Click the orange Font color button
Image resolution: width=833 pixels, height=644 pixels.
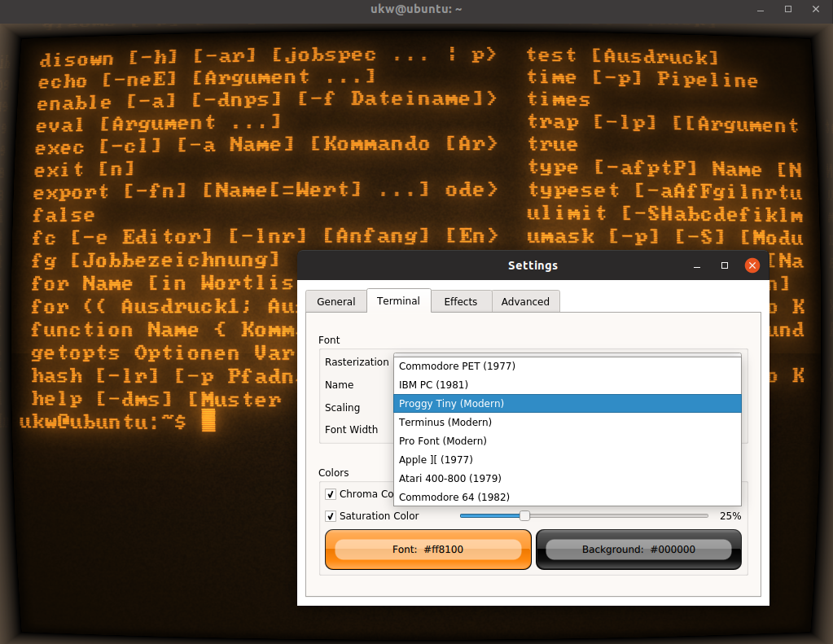[x=427, y=550]
